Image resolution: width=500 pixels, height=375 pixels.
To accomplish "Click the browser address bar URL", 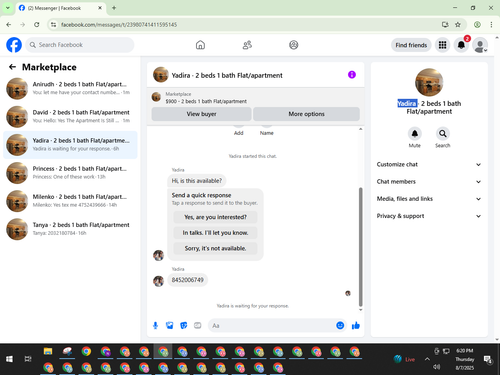I will (119, 25).
